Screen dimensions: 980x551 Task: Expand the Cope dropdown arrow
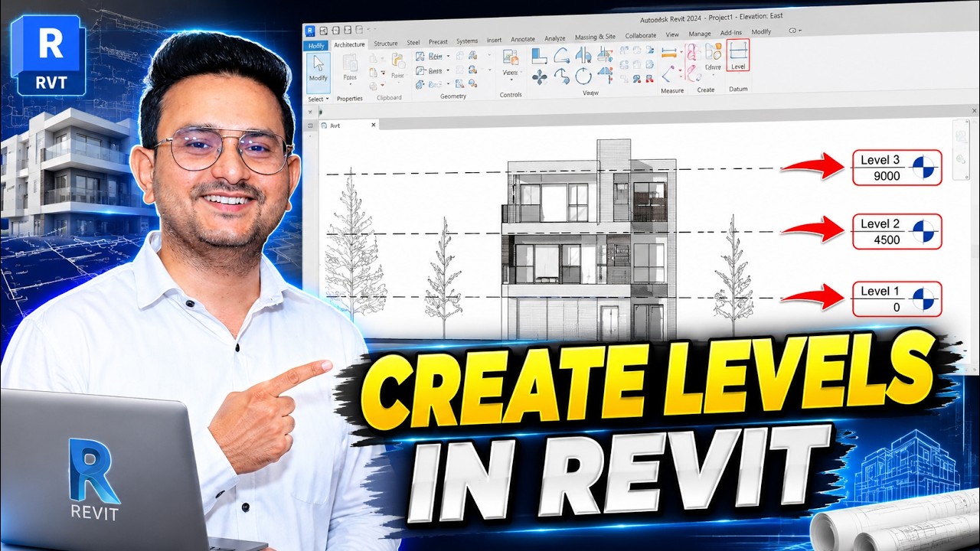coord(448,56)
